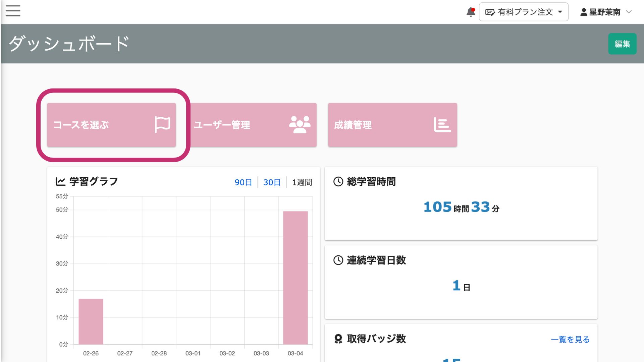Click the badge icon beside 取得バッジ数

click(338, 339)
